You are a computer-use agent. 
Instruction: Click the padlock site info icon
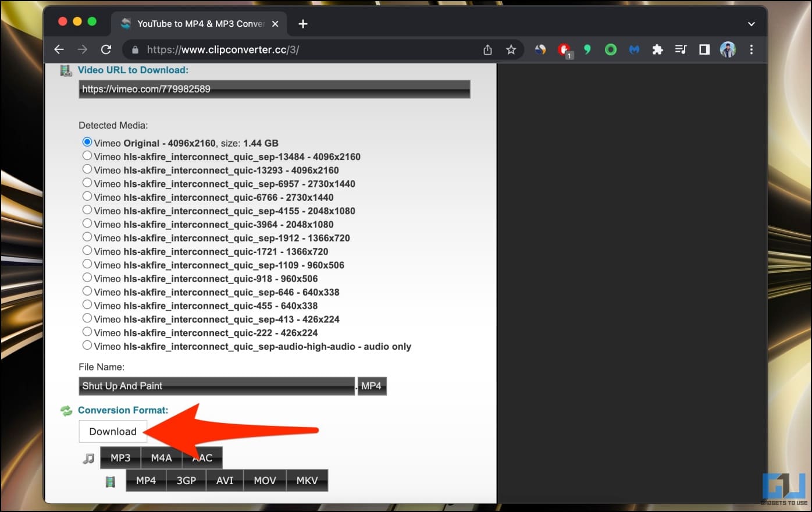point(135,50)
